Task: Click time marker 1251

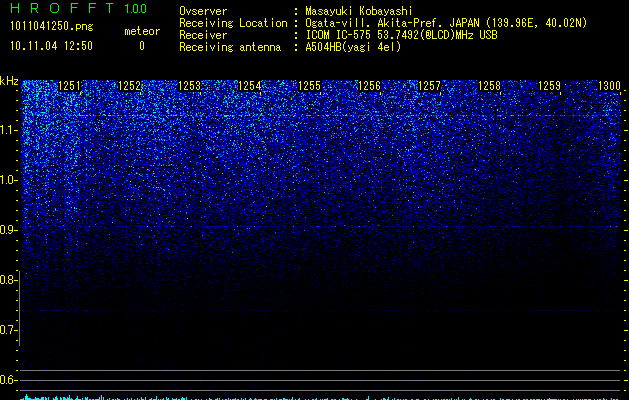Action: coord(69,86)
